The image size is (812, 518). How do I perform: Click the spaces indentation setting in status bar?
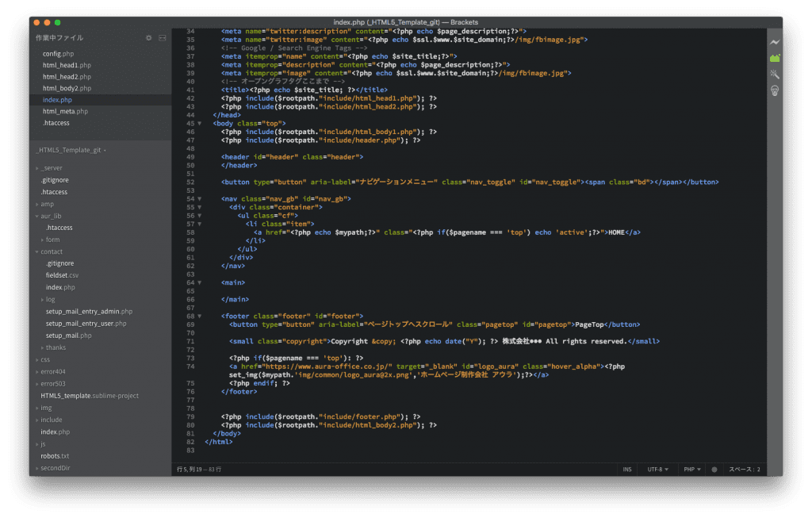point(745,470)
